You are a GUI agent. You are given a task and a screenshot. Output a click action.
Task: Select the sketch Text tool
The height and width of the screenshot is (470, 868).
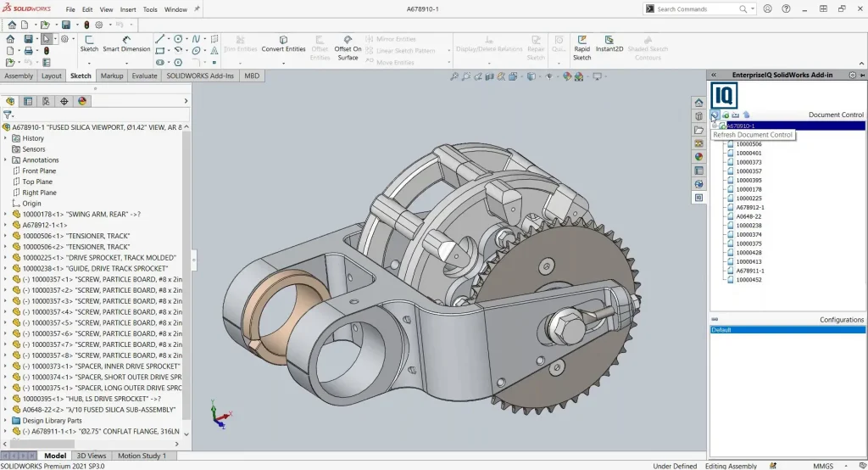tap(214, 50)
